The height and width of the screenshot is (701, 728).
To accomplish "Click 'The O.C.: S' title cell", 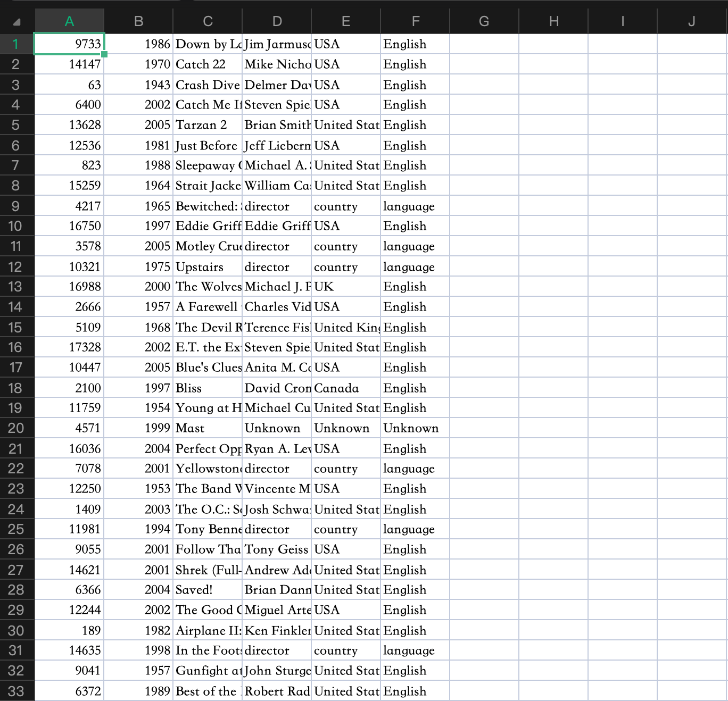I will (x=208, y=509).
